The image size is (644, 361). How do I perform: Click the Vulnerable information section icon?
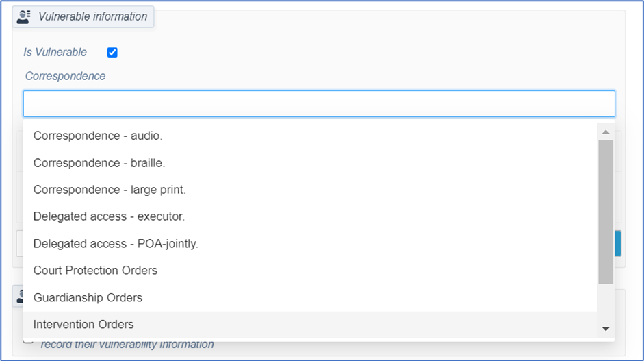point(24,17)
